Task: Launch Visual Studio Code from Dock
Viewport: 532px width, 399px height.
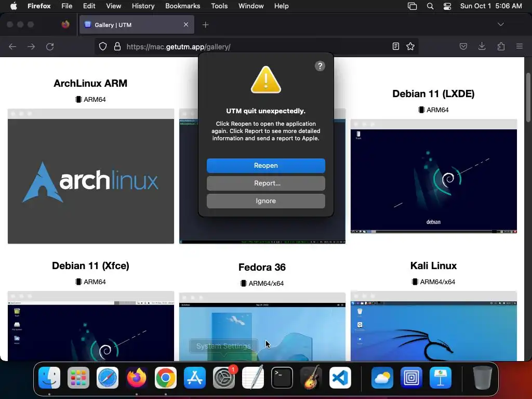Action: [x=340, y=378]
